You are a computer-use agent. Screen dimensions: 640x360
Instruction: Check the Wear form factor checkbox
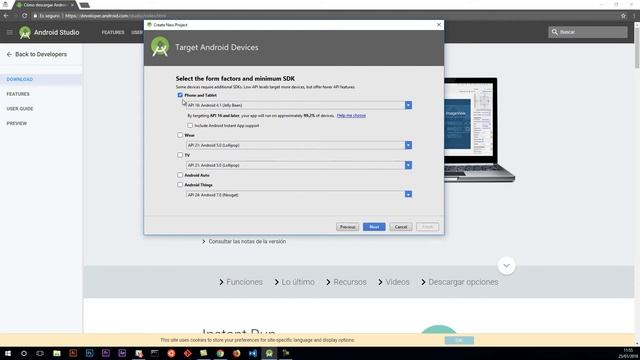(x=180, y=135)
